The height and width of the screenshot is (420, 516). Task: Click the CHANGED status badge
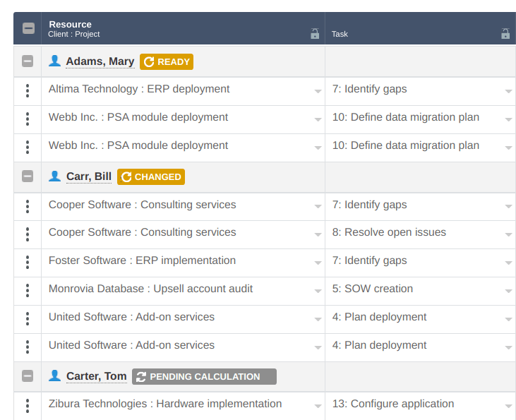tap(151, 177)
